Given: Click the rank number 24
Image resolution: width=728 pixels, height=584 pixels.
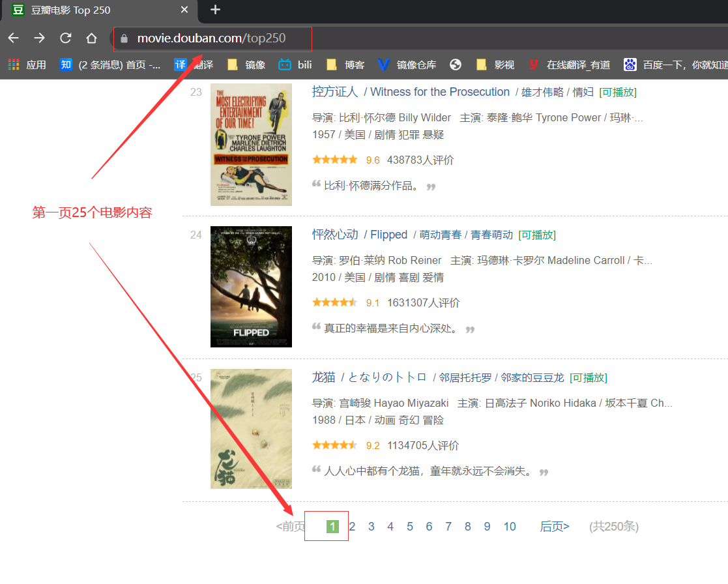Looking at the screenshot, I should click(x=196, y=235).
